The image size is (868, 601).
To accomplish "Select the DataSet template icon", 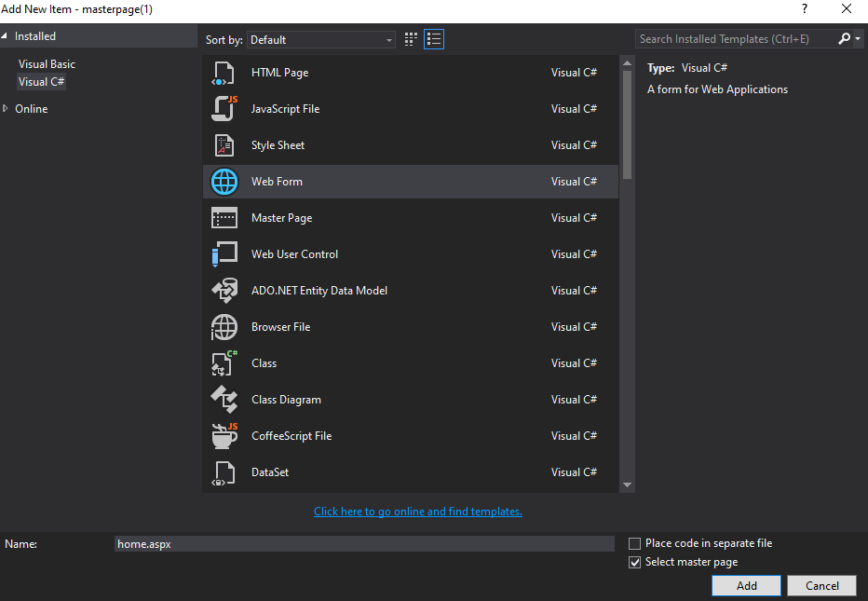I will 224,472.
